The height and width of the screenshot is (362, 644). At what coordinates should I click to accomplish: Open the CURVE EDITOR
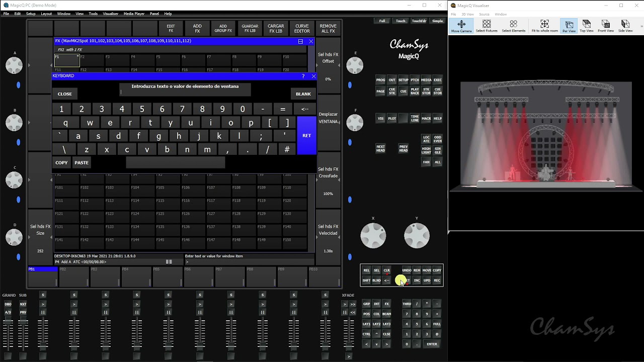302,28
